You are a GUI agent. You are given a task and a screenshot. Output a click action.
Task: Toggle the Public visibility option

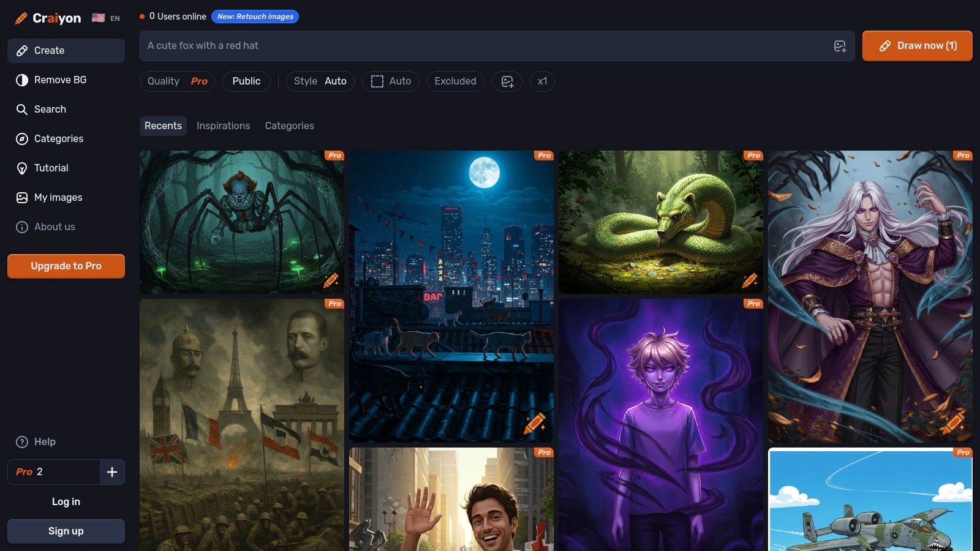[x=247, y=81]
